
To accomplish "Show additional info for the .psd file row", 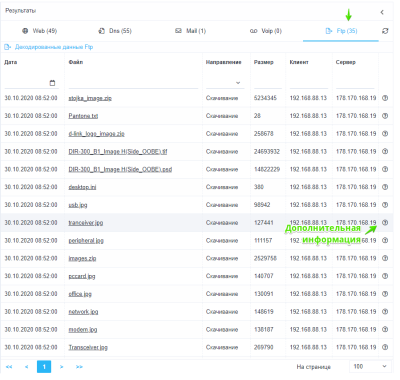I will point(385,169).
